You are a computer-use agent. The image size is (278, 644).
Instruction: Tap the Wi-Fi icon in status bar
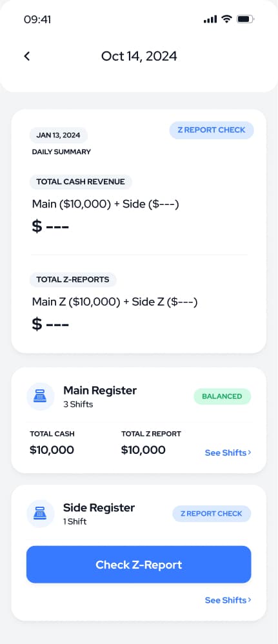tap(226, 19)
